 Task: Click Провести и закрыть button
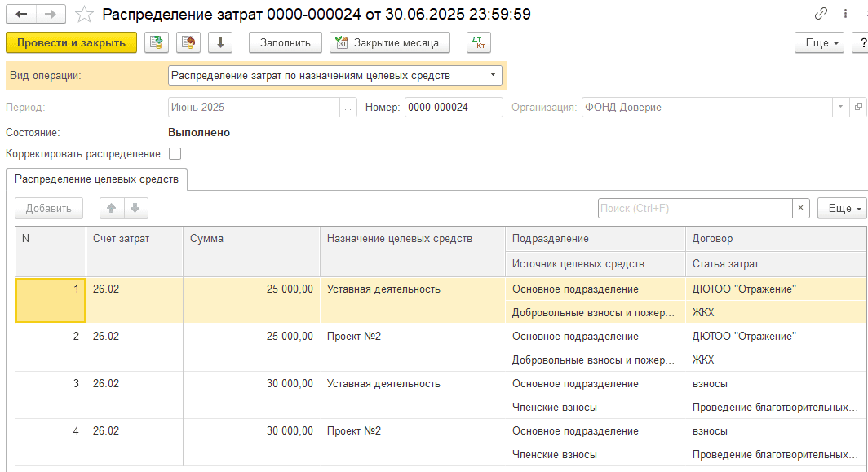point(71,42)
